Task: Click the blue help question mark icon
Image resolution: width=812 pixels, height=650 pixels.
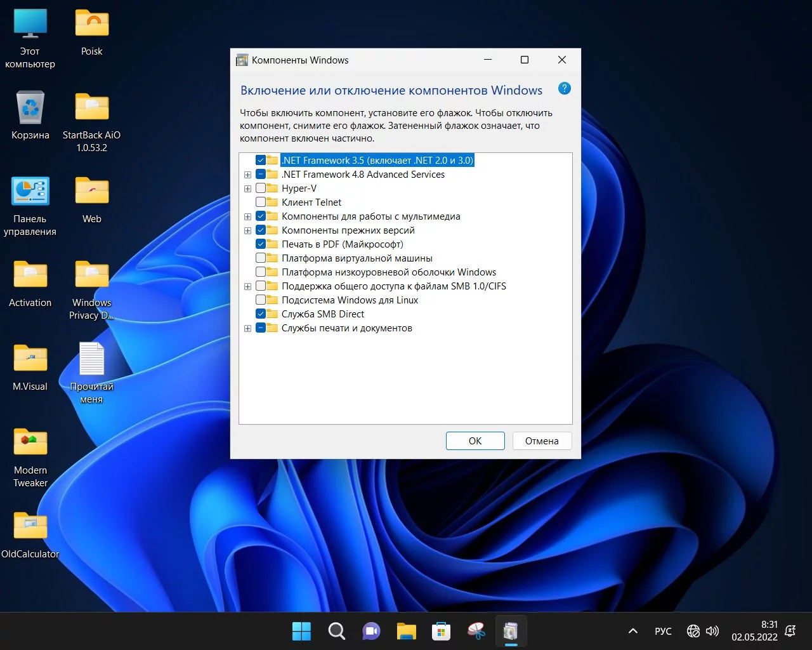Action: click(564, 89)
